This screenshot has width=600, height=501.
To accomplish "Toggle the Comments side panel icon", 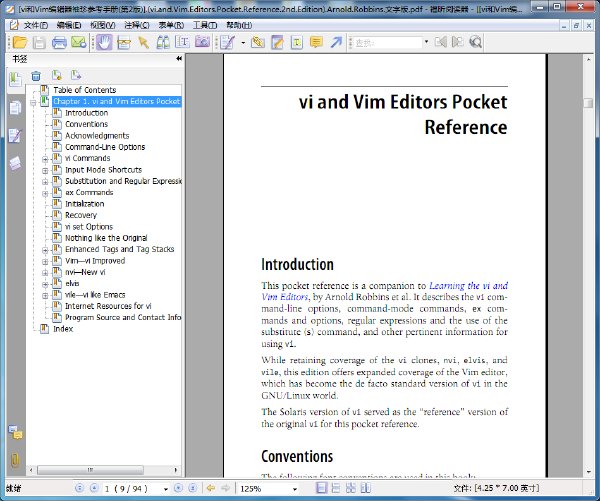I will click(x=16, y=432).
